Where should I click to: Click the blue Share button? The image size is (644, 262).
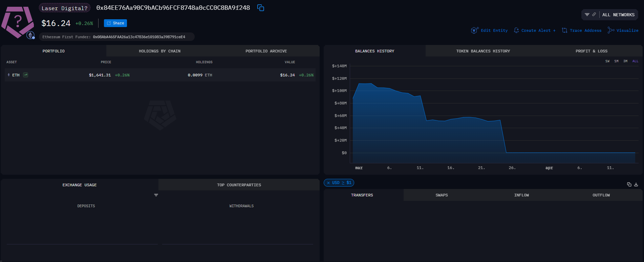(115, 23)
